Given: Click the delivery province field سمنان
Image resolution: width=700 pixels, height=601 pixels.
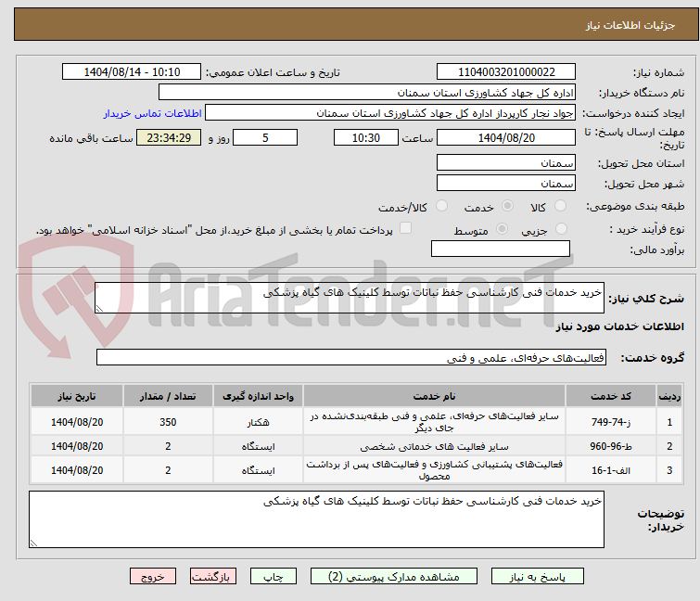Looking at the screenshot, I should click(x=506, y=163).
